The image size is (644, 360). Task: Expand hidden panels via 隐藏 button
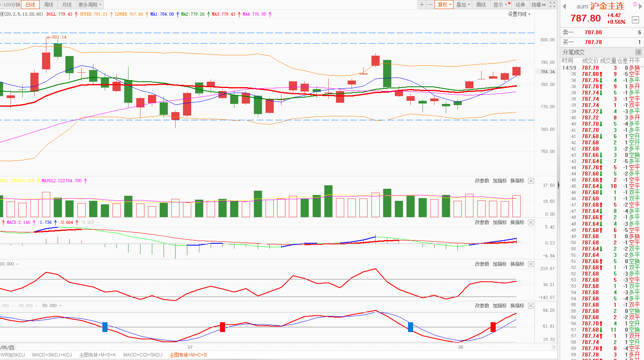tap(538, 5)
